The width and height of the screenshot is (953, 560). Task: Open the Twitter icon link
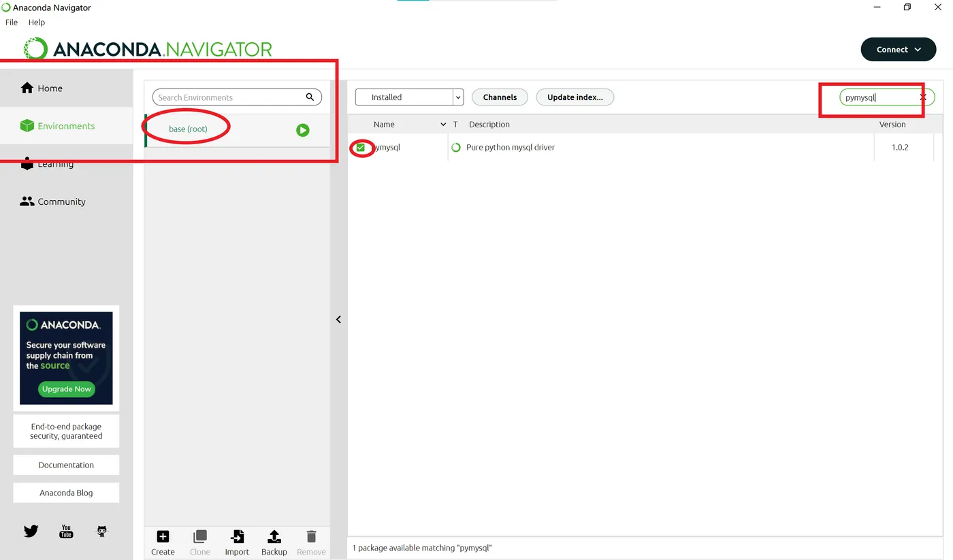tap(31, 531)
